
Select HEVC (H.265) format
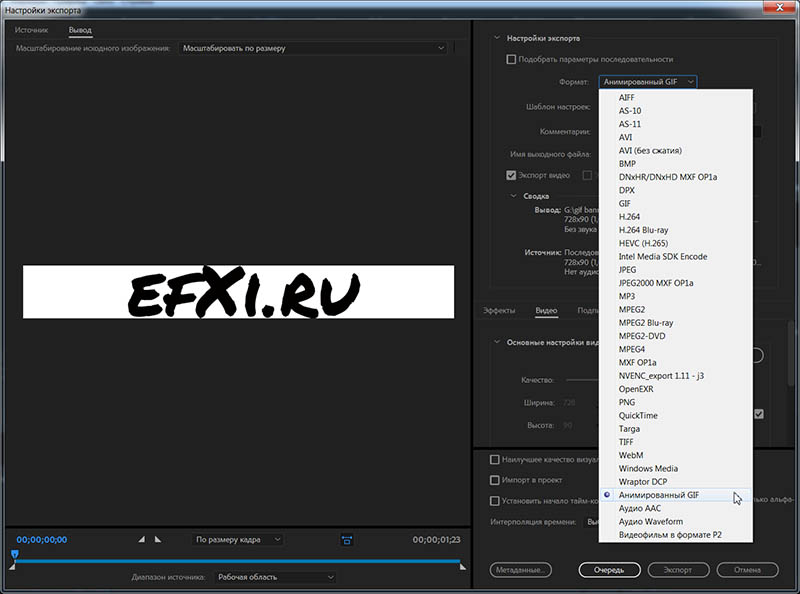676,243
